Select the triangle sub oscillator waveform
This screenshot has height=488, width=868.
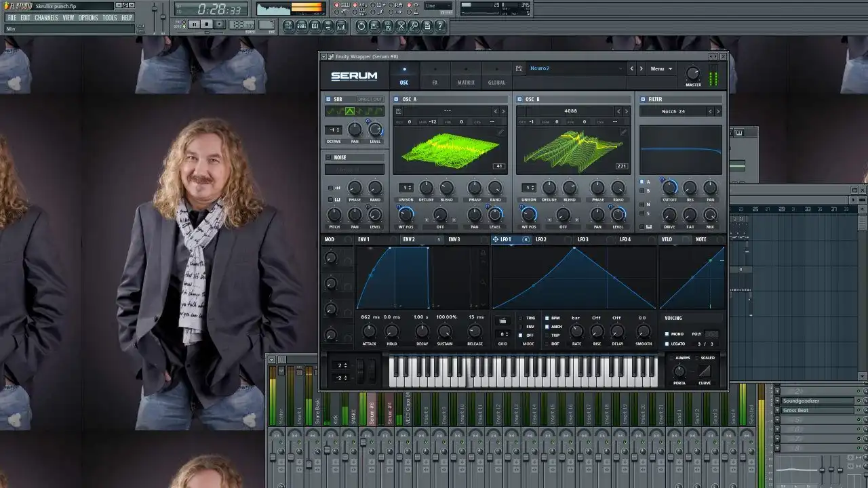point(350,111)
